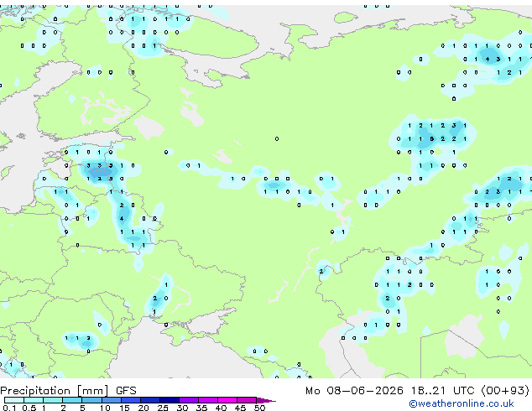The height and width of the screenshot is (411, 532).
Task: Pick the legend swatch between 20 and 25
Action: click(150, 400)
